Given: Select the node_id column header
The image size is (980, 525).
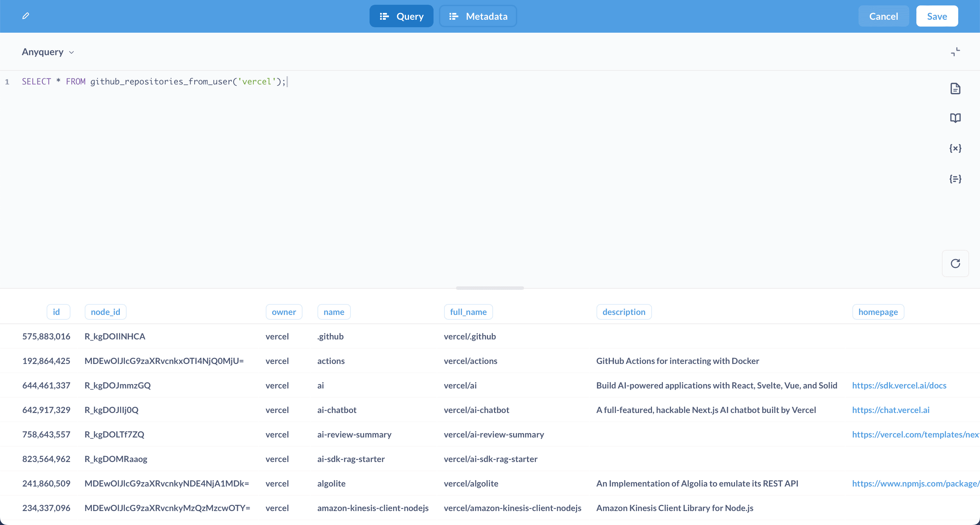Looking at the screenshot, I should (105, 312).
